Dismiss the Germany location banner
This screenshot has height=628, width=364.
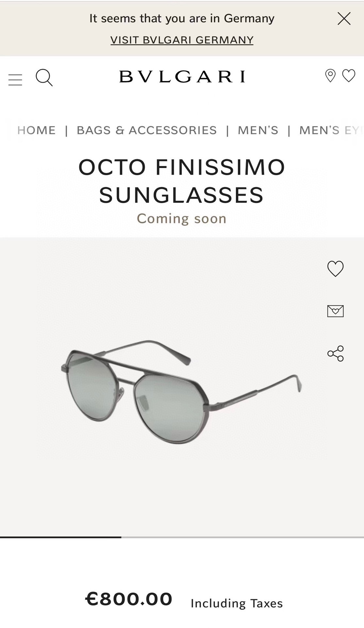click(344, 19)
